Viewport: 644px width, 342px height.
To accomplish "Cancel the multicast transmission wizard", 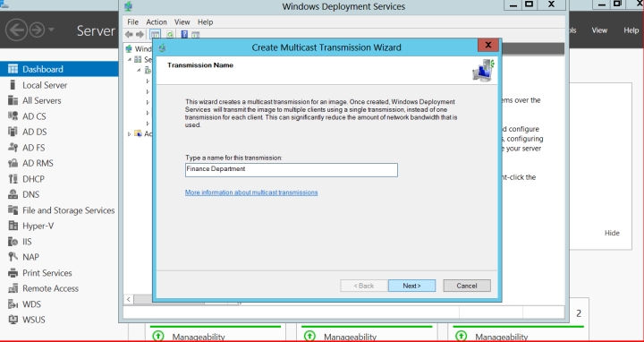I will click(467, 286).
